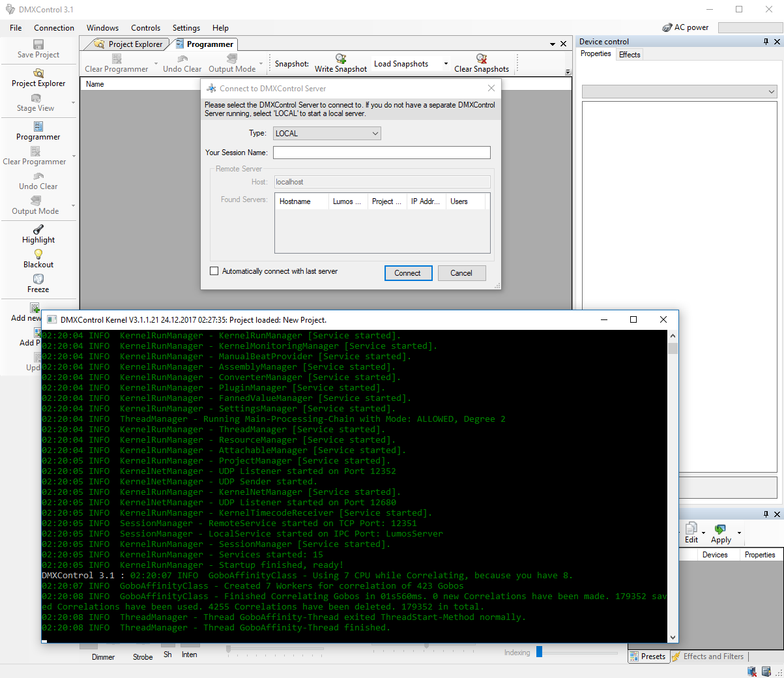Click the Users column header
Image resolution: width=784 pixels, height=678 pixels.
(x=466, y=201)
